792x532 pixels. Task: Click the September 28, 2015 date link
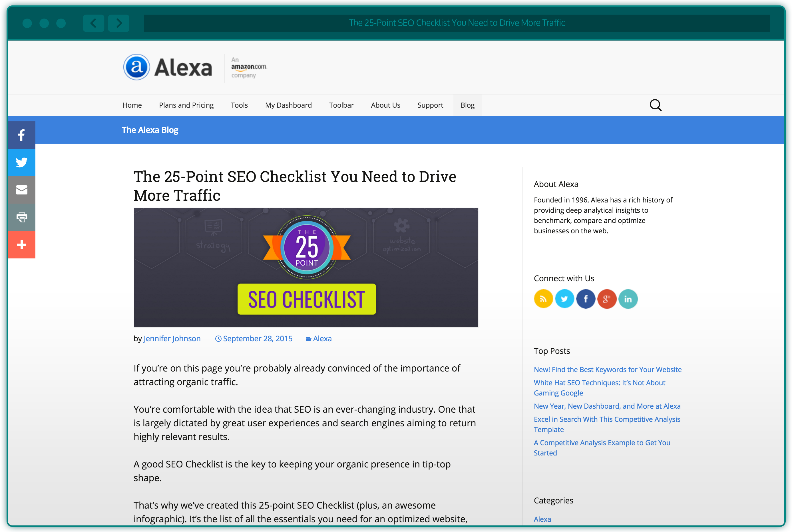(x=258, y=339)
